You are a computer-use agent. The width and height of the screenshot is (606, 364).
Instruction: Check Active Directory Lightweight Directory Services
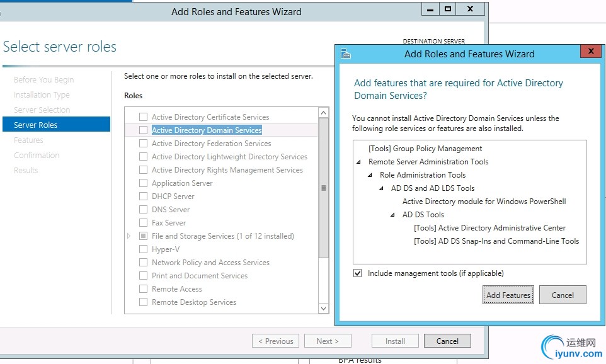[x=144, y=157]
